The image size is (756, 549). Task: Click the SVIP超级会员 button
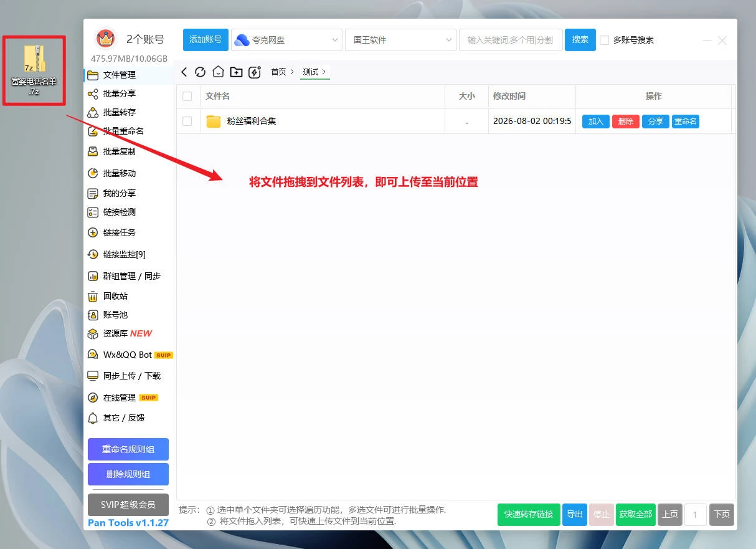point(128,505)
